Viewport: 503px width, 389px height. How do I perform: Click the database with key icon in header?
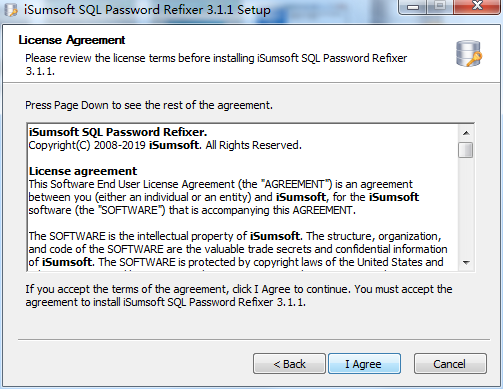[x=469, y=53]
